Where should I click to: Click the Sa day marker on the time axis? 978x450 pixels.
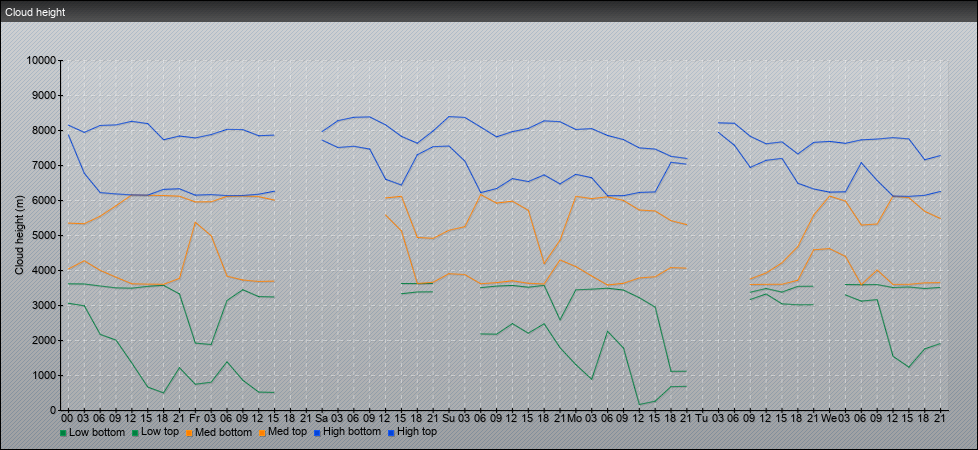[322, 417]
